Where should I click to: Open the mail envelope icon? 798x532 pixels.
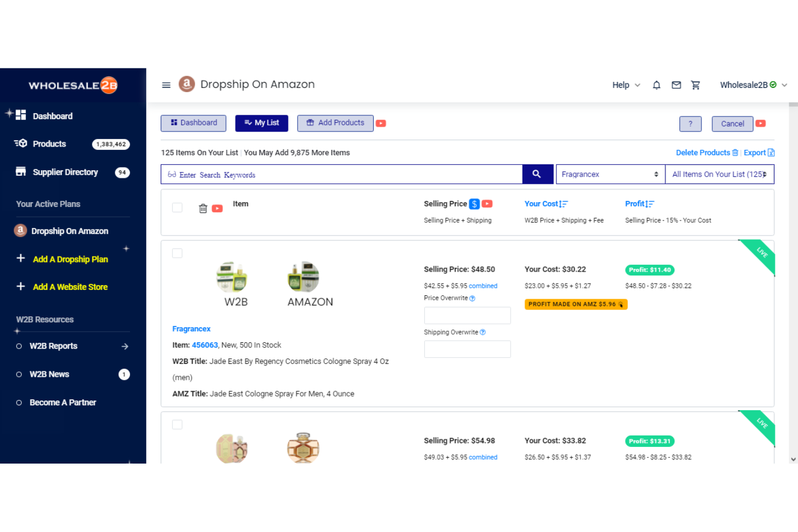pyautogui.click(x=676, y=85)
